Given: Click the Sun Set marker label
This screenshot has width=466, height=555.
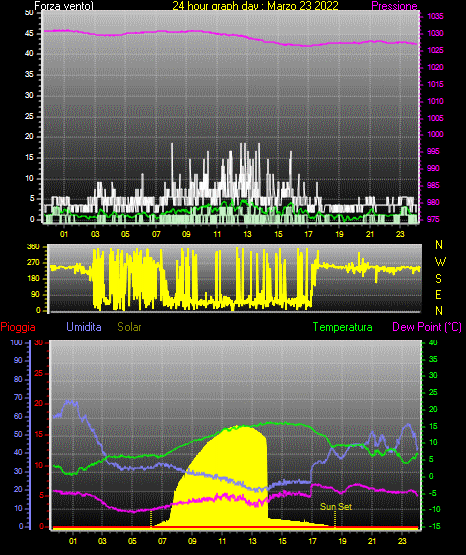Looking at the screenshot, I should coord(336,507).
